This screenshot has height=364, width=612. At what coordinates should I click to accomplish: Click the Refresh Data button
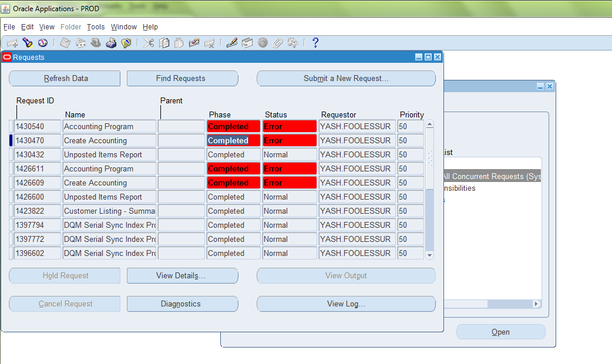(x=65, y=79)
